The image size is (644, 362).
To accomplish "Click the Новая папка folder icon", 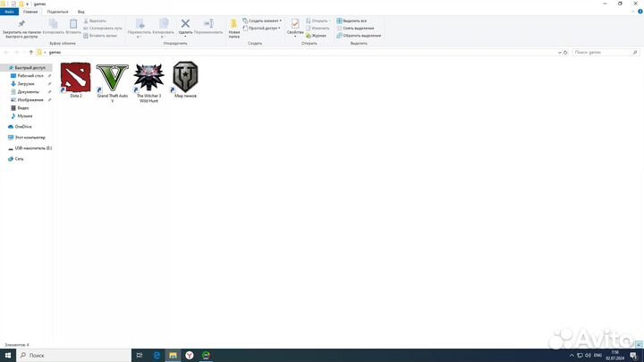I will 234,25.
